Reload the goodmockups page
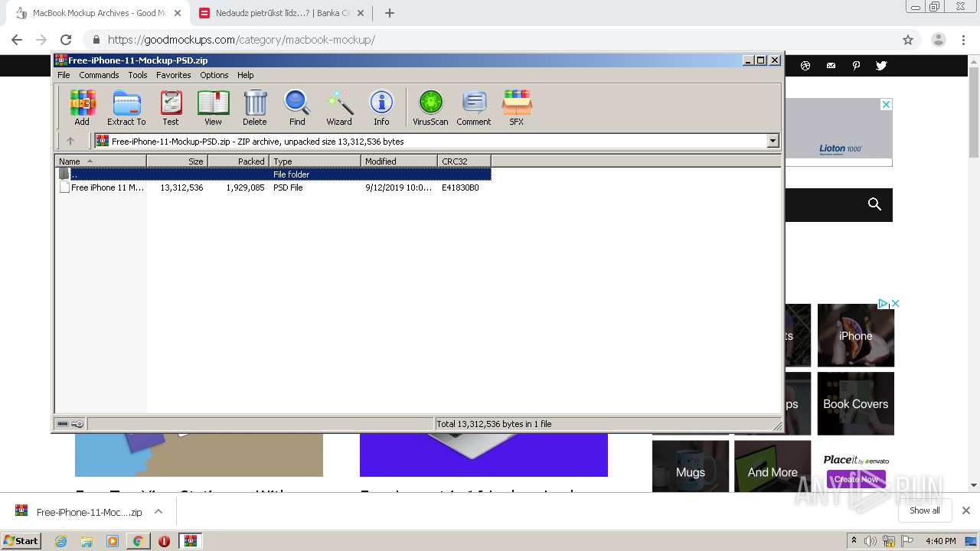The height and width of the screenshot is (551, 980). (66, 40)
